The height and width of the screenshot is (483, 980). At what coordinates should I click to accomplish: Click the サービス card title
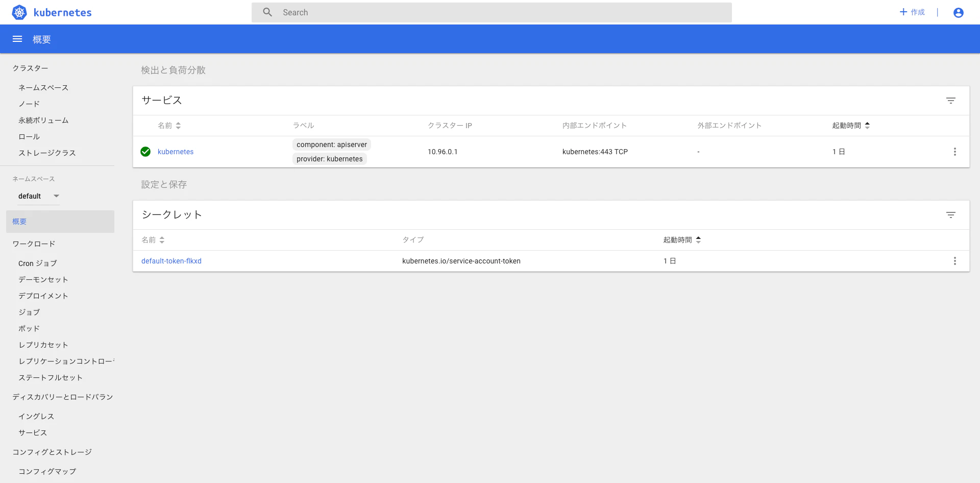tap(162, 101)
